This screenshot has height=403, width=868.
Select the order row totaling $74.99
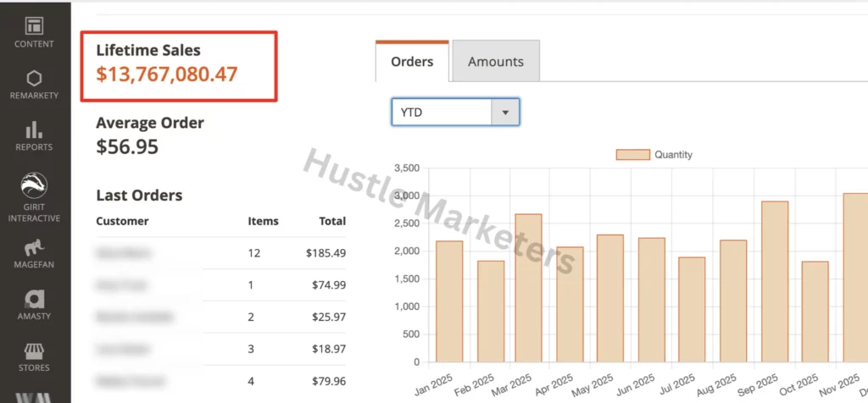coord(221,285)
